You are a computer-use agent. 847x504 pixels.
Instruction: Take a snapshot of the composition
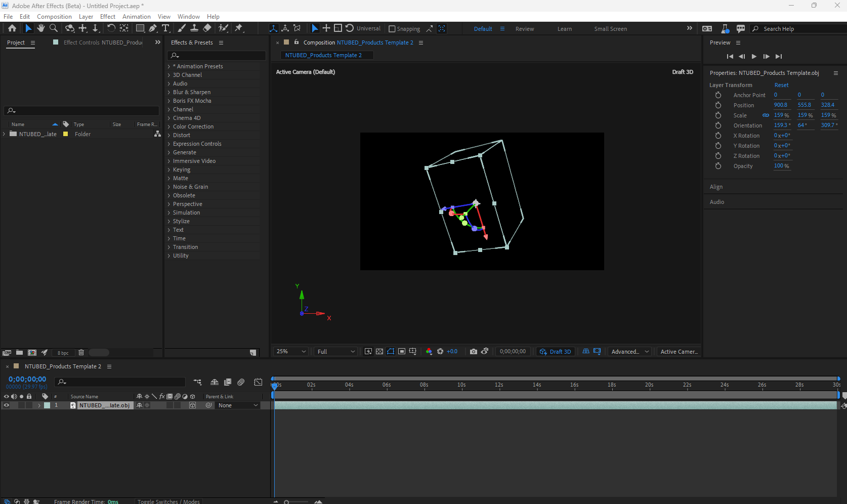(473, 351)
